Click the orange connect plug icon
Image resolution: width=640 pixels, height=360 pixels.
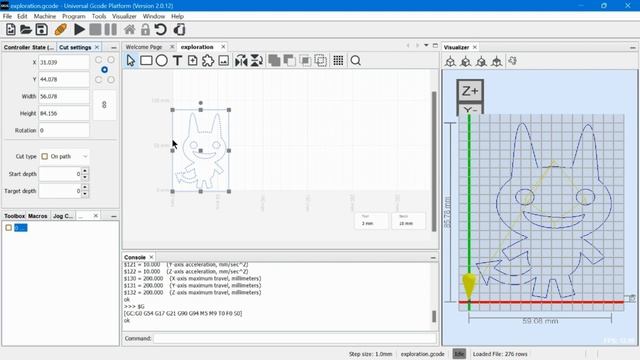point(60,29)
